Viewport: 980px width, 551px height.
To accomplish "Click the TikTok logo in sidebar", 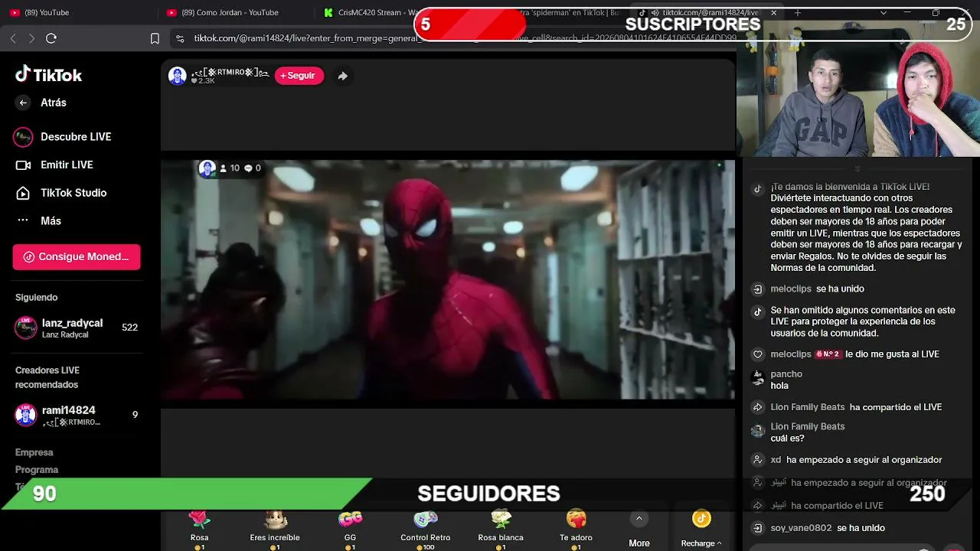I will [48, 74].
